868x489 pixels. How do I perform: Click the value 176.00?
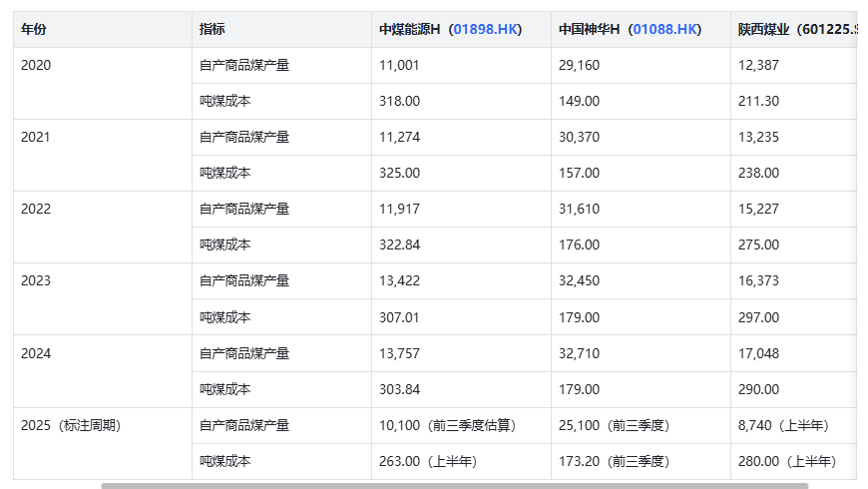point(579,244)
